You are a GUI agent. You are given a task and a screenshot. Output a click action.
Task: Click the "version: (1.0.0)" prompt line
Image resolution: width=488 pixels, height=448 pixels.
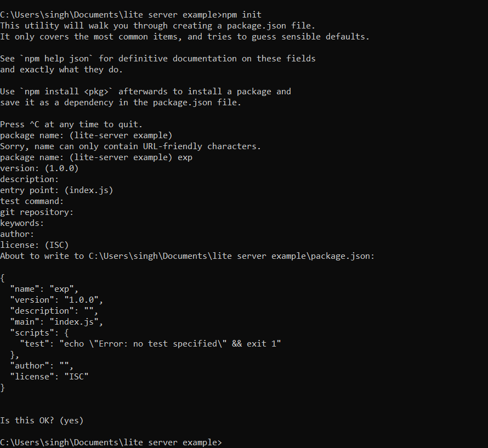39,168
